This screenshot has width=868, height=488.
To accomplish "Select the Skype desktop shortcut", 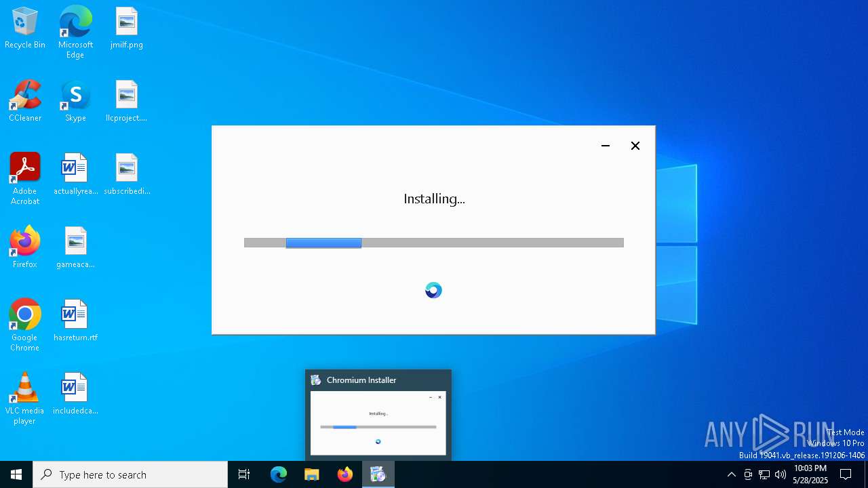I will [x=75, y=102].
